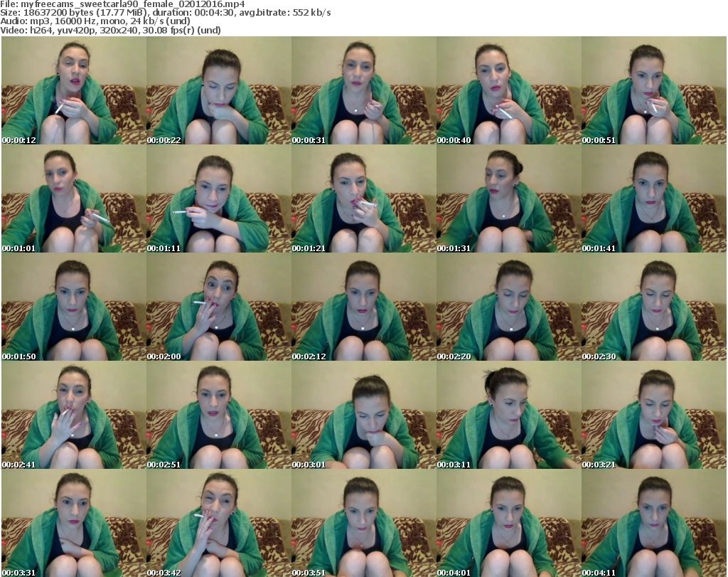Click the 'Video: h264, yuv420p' info line
Viewport: 728px width, 577px height.
tap(110, 30)
